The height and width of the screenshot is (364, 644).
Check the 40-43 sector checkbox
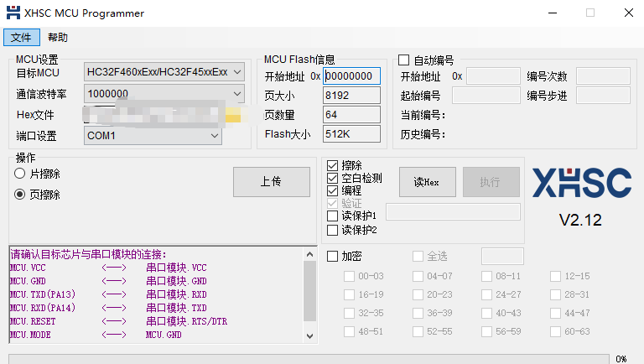(486, 313)
